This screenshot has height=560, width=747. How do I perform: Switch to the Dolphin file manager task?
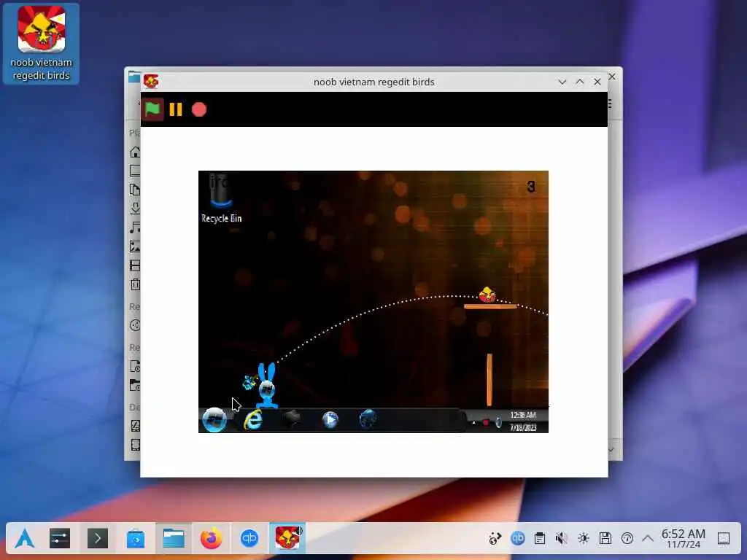tap(174, 539)
